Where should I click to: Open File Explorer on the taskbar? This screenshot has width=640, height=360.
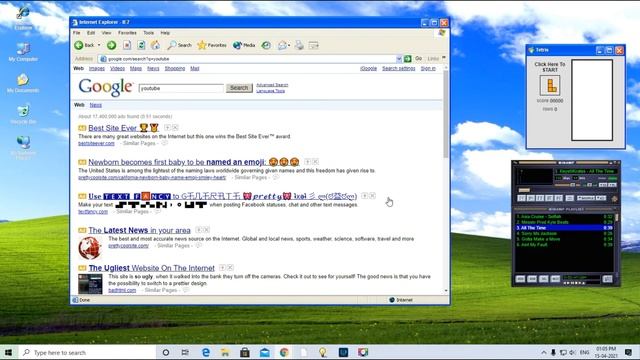click(x=225, y=352)
